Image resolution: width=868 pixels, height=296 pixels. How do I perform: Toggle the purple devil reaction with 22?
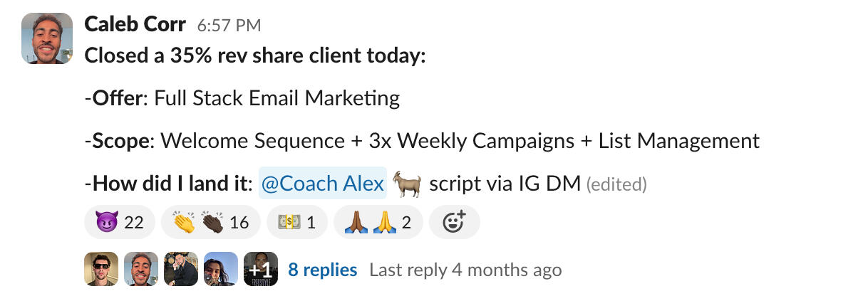[x=118, y=223]
